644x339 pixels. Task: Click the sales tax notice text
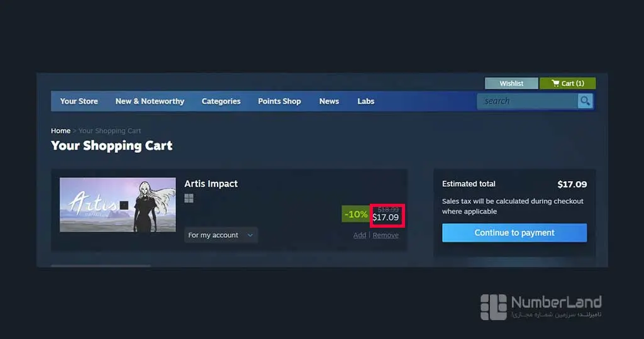(x=513, y=206)
